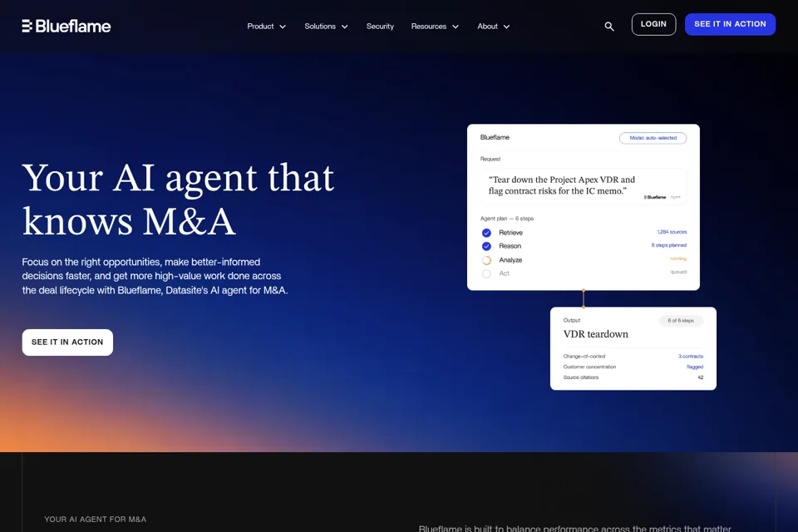Click the 6 steps planned label
Image resolution: width=798 pixels, height=532 pixels.
[x=668, y=245]
